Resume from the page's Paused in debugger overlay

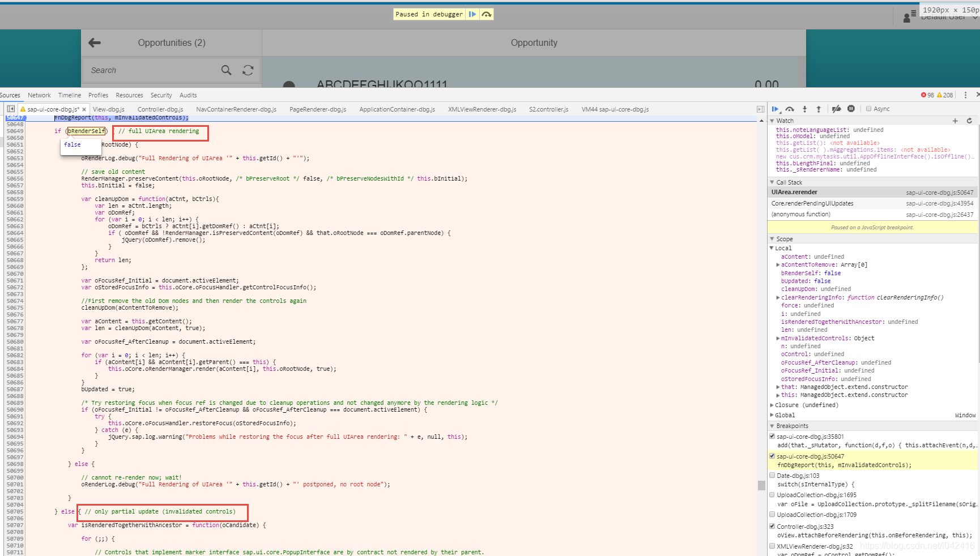tap(472, 14)
